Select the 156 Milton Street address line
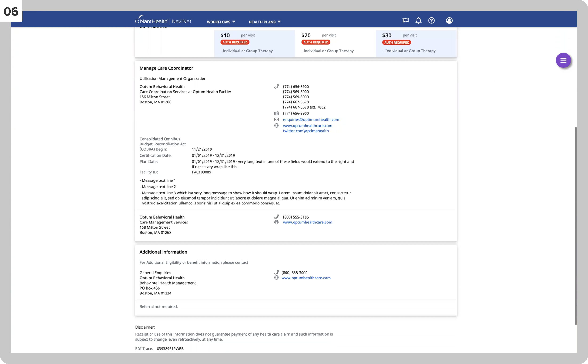 coord(155,97)
